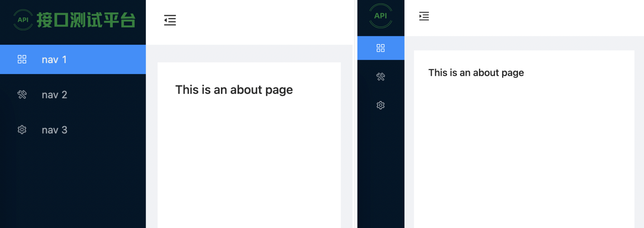644x228 pixels.
Task: Click the about page text in the left panel
Action: pos(234,90)
